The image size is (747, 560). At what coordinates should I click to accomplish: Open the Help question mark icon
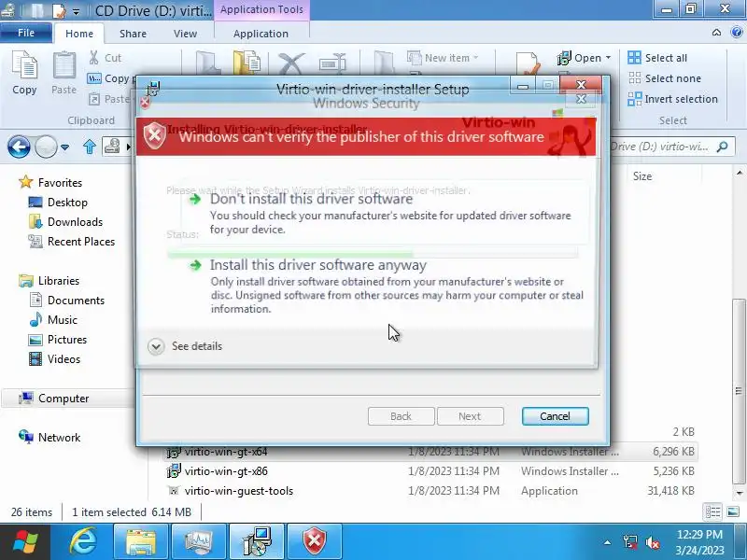tap(737, 33)
